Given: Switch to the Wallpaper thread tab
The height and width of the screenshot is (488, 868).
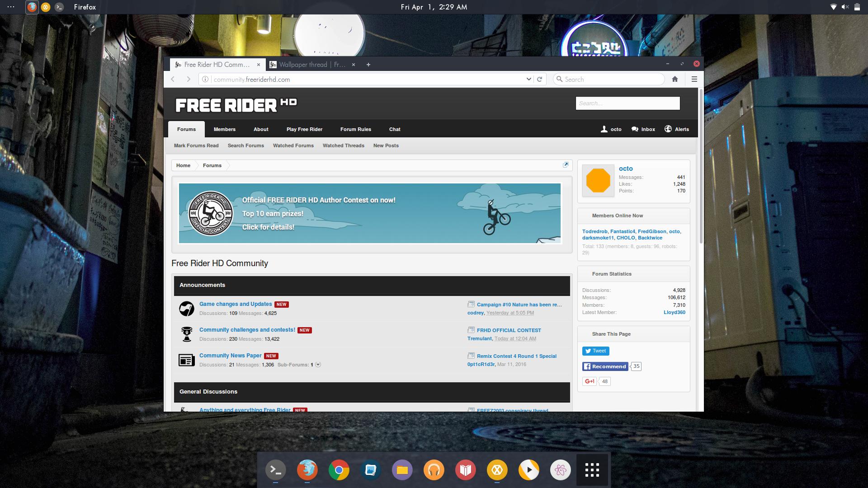Looking at the screenshot, I should click(x=312, y=65).
